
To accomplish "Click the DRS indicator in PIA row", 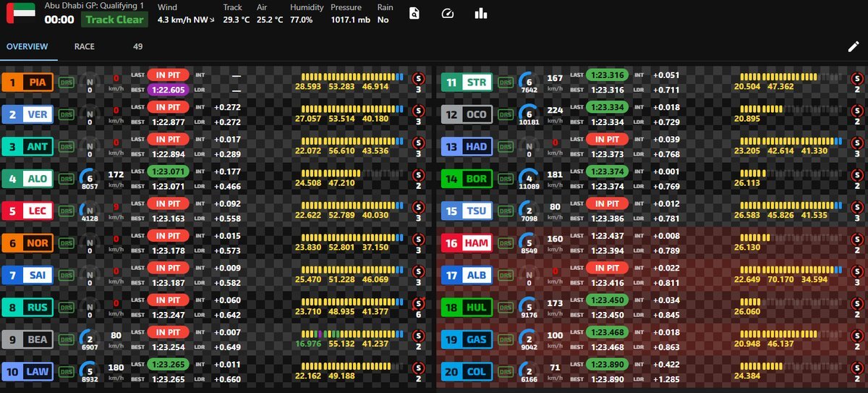I will pos(66,82).
